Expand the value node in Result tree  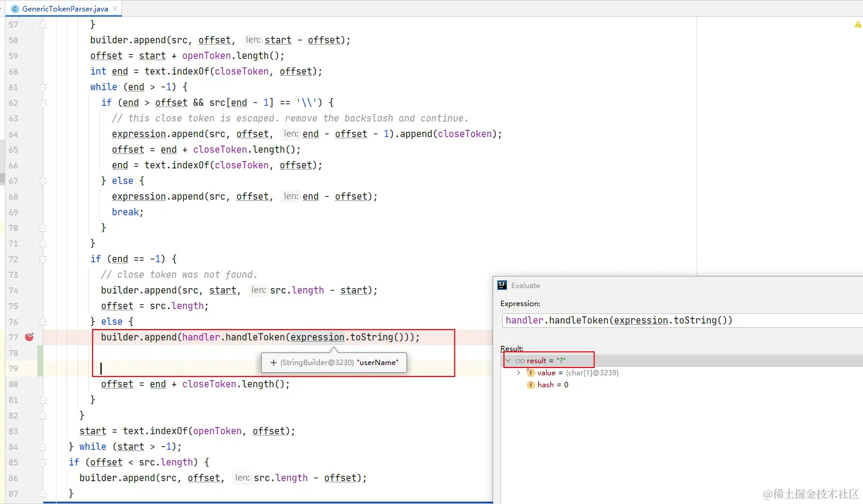(x=519, y=373)
